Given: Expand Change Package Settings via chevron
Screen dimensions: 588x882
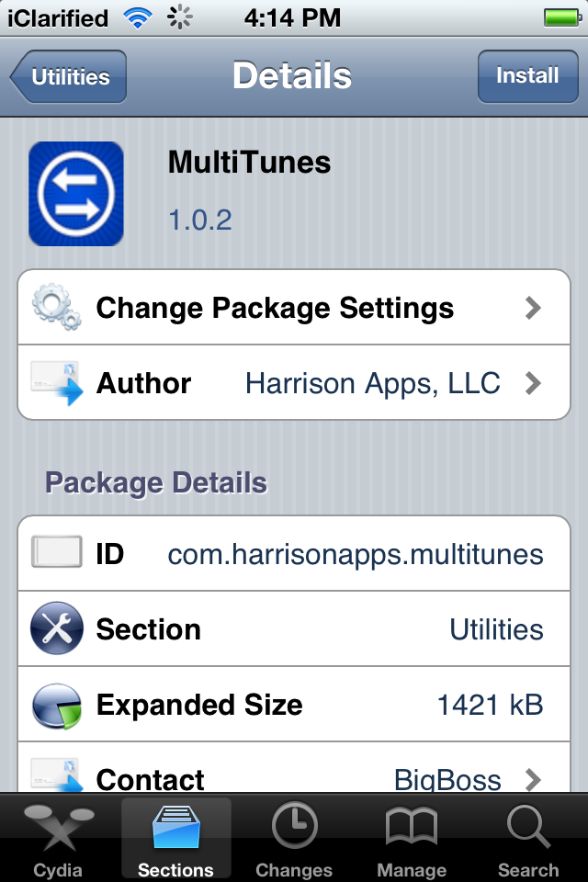Looking at the screenshot, I should pyautogui.click(x=533, y=308).
